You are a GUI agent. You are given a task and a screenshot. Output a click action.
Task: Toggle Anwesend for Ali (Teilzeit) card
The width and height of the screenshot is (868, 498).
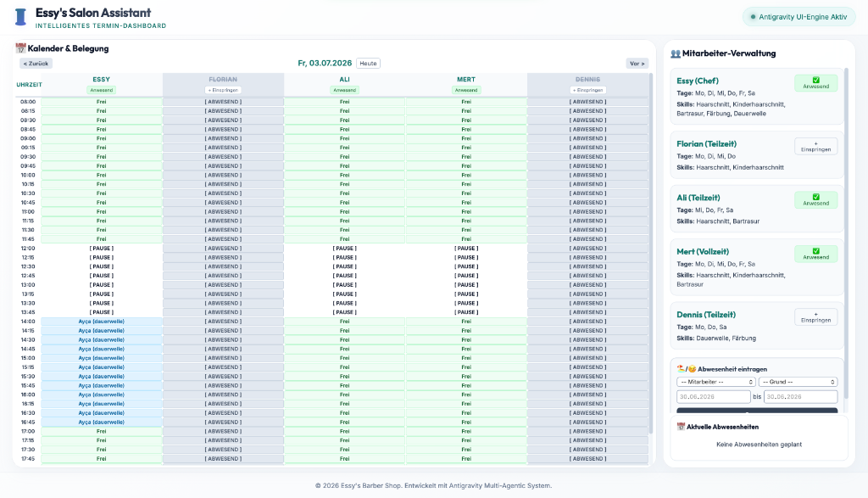816,200
